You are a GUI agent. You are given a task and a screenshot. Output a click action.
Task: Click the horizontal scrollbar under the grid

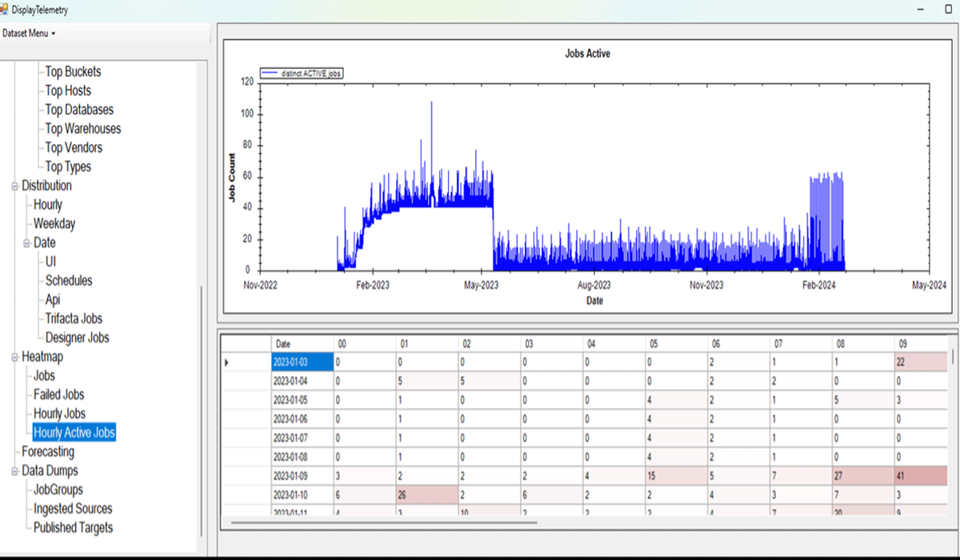click(384, 523)
